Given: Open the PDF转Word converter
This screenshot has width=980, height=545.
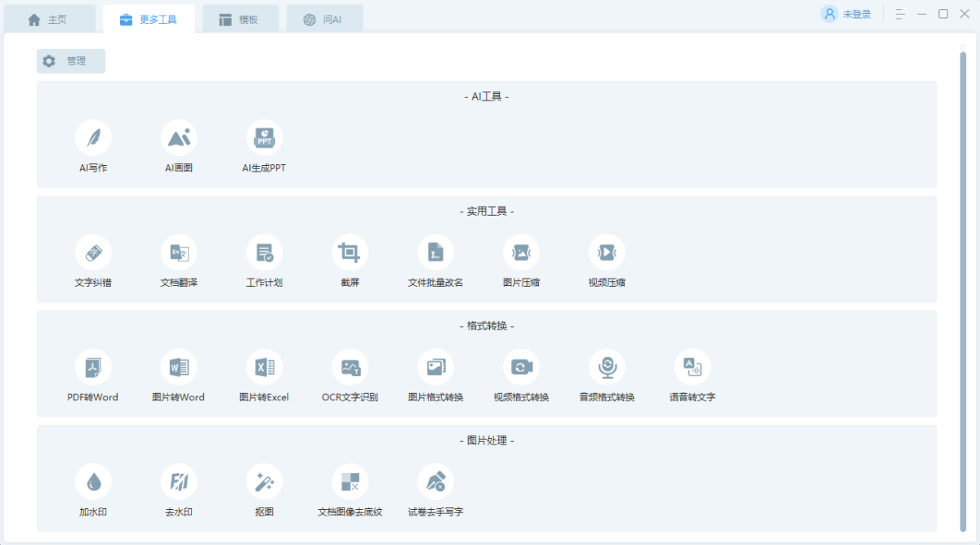Looking at the screenshot, I should click(93, 367).
